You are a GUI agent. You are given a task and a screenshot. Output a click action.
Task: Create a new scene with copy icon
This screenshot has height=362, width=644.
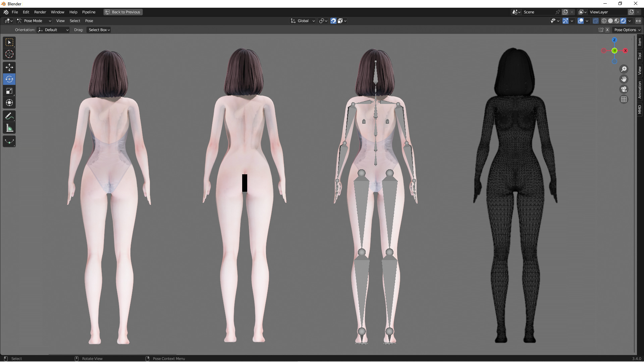click(x=565, y=12)
